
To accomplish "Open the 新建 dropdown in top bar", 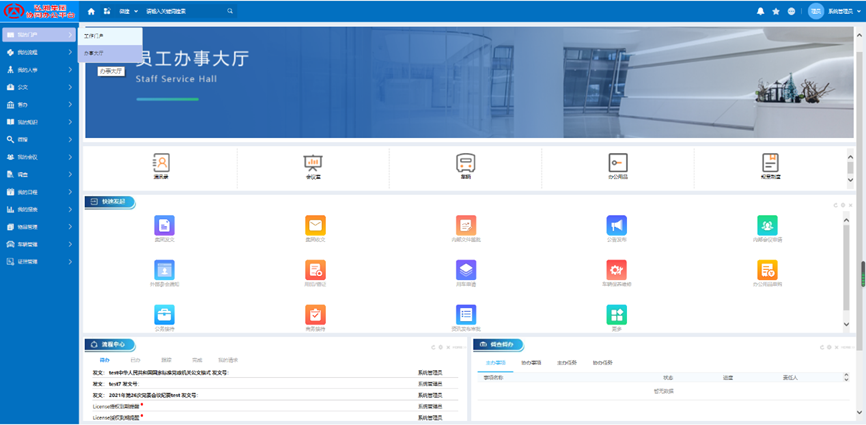I will coord(129,11).
